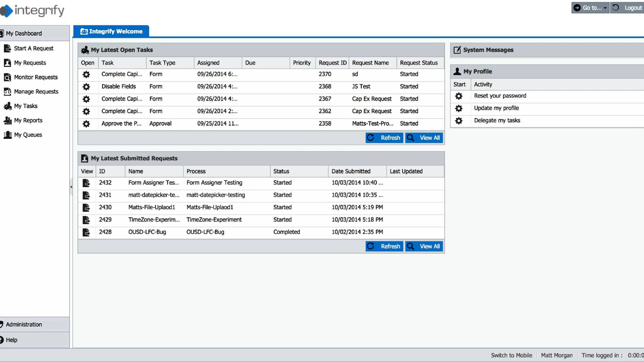View request 2431 document icon

(x=87, y=195)
